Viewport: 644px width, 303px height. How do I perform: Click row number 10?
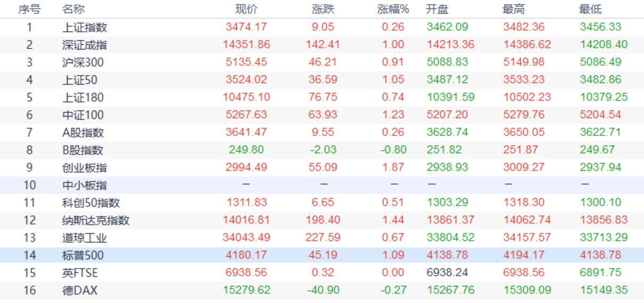(29, 185)
